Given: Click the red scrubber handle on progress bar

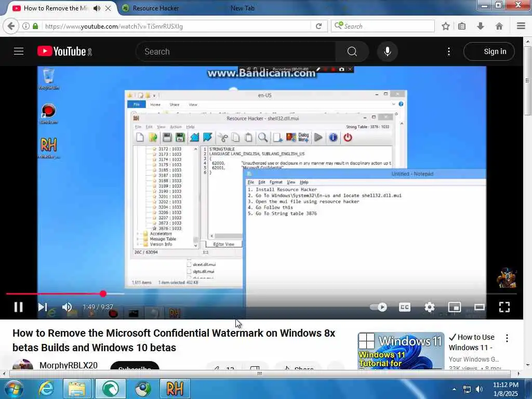Looking at the screenshot, I should 103,294.
